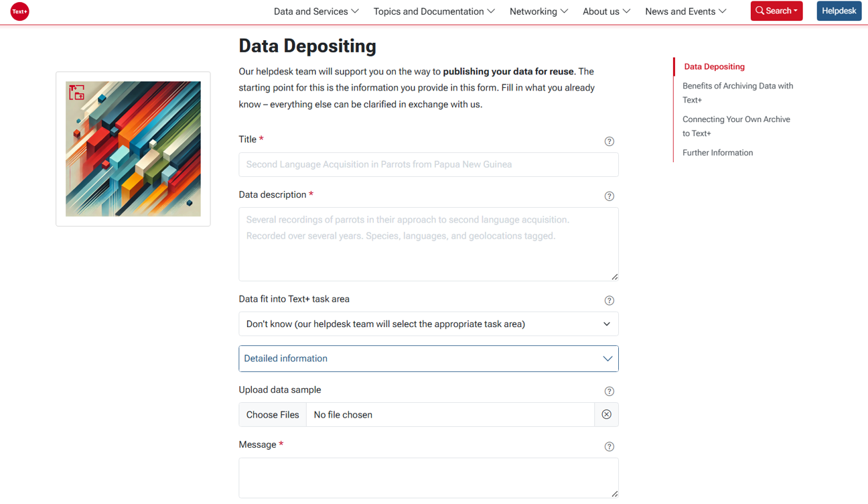
Task: Focus the Message textarea
Action: [429, 478]
